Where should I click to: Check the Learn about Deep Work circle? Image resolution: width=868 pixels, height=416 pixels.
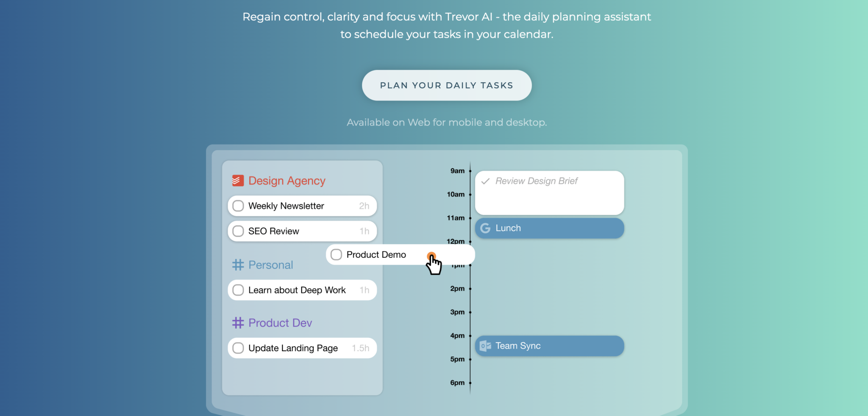238,290
